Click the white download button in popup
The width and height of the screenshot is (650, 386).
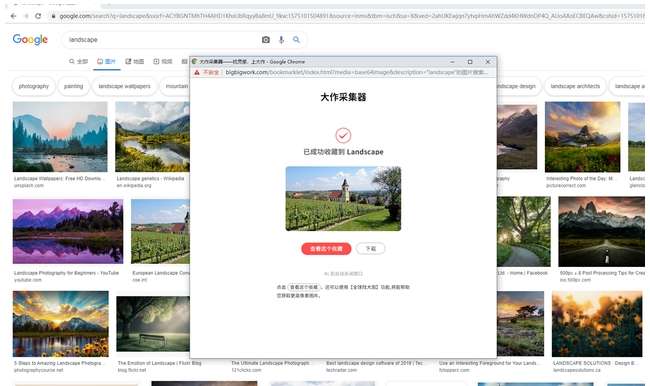[x=370, y=249]
